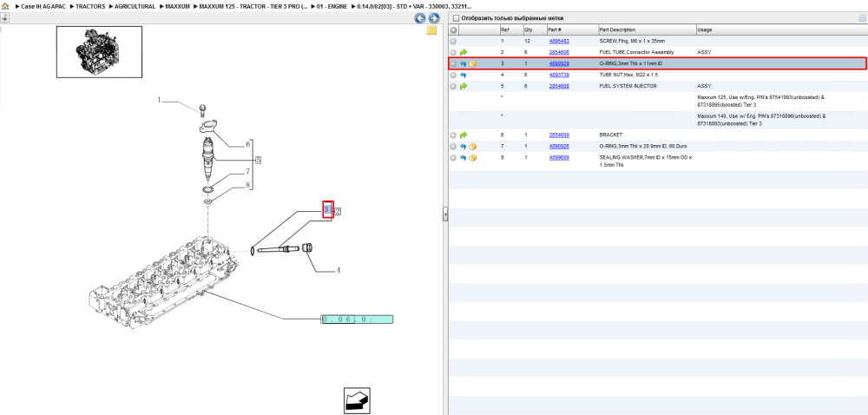Click the add circle for FUEL TUBE row
This screenshot has height=415, width=868.
453,52
